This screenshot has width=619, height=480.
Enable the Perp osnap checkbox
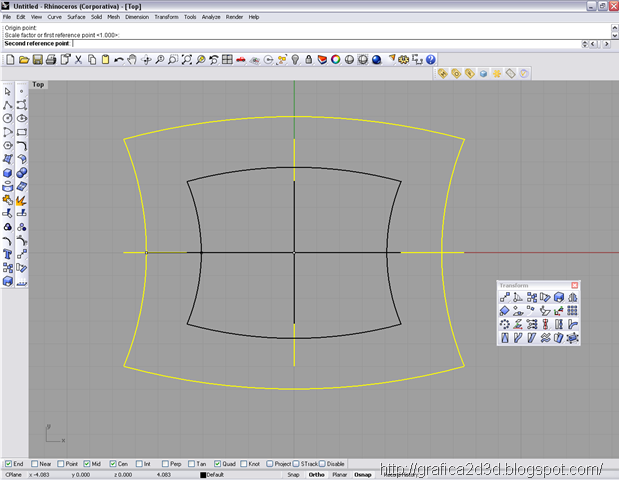tap(165, 463)
